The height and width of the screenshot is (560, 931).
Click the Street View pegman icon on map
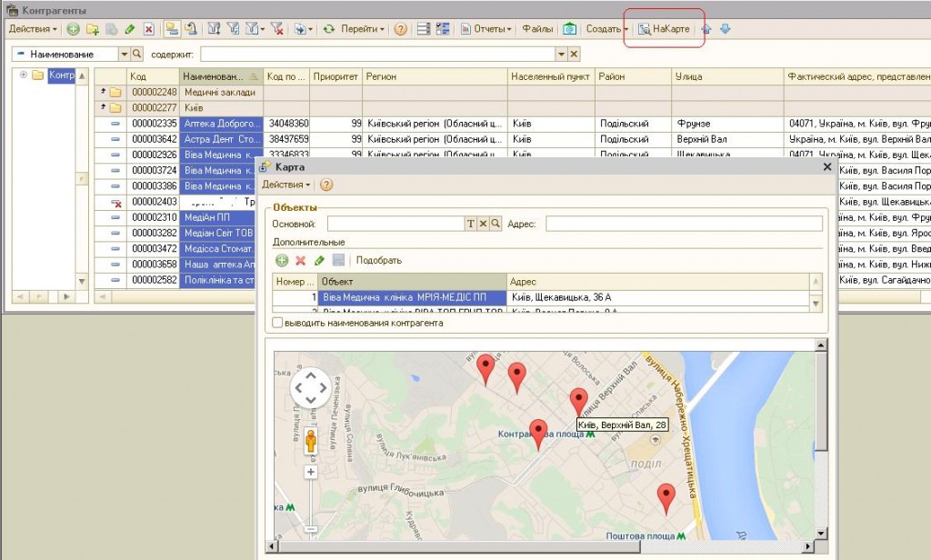pyautogui.click(x=311, y=441)
